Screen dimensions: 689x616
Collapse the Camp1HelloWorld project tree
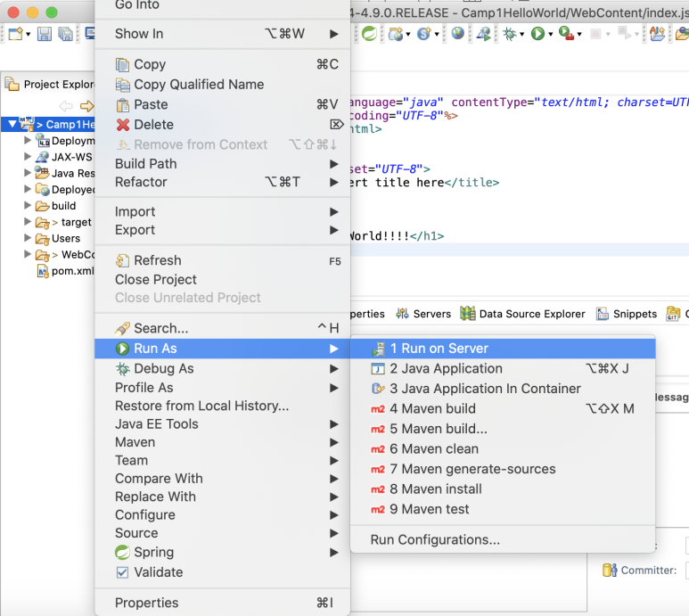pyautogui.click(x=12, y=124)
